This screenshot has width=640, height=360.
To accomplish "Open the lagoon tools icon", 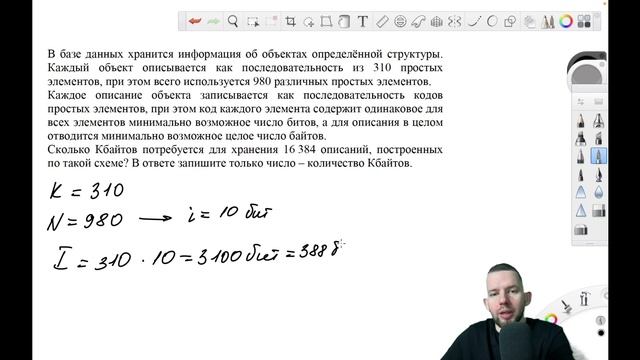I will pos(584,298).
